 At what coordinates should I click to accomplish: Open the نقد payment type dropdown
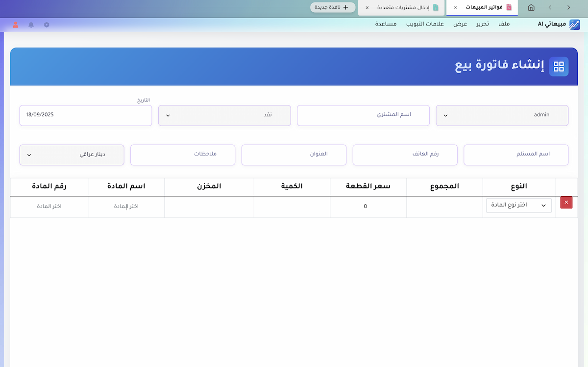click(x=224, y=115)
